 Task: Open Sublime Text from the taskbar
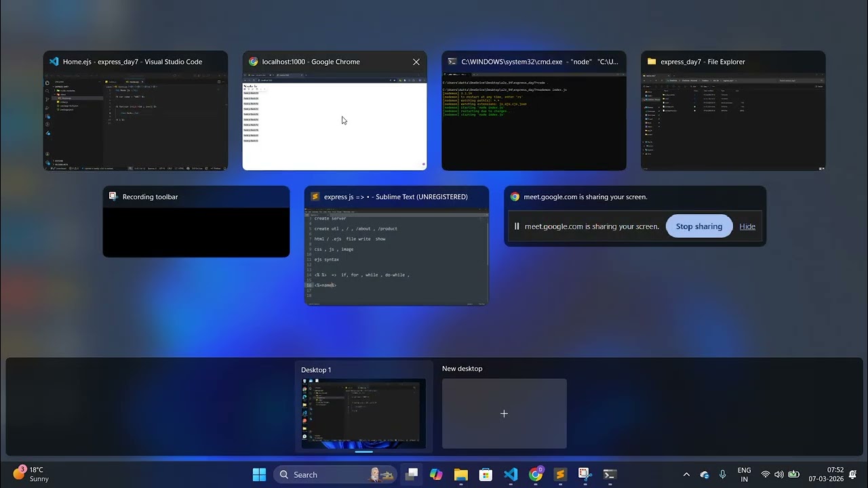[x=560, y=474]
